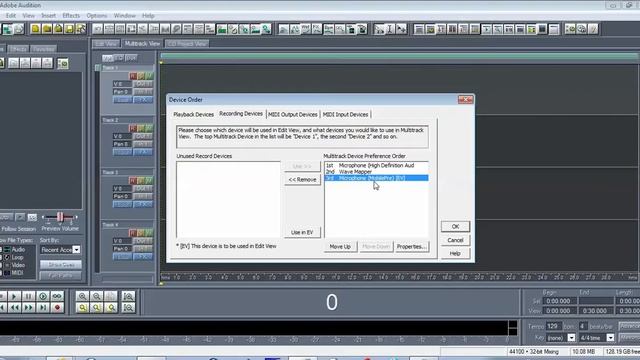The width and height of the screenshot is (640, 360).
Task: Zoom to selection with first yellow magnifier
Action: pyautogui.click(x=82, y=308)
